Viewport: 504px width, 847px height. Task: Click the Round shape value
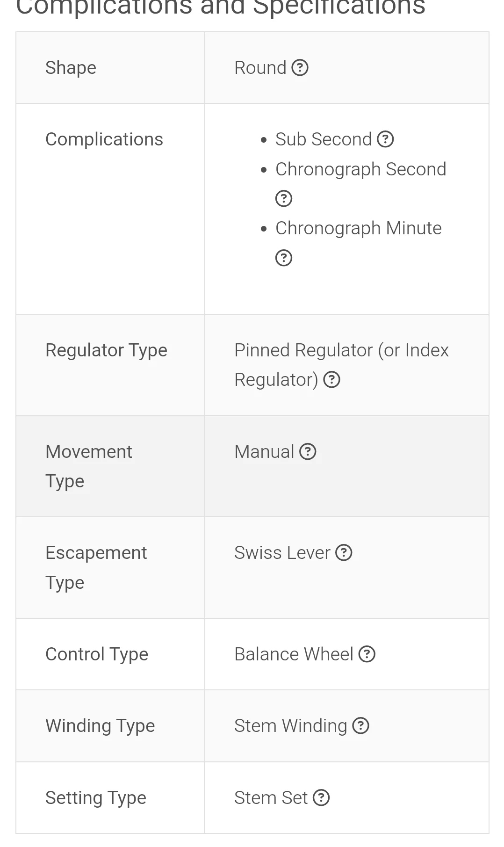coord(260,68)
